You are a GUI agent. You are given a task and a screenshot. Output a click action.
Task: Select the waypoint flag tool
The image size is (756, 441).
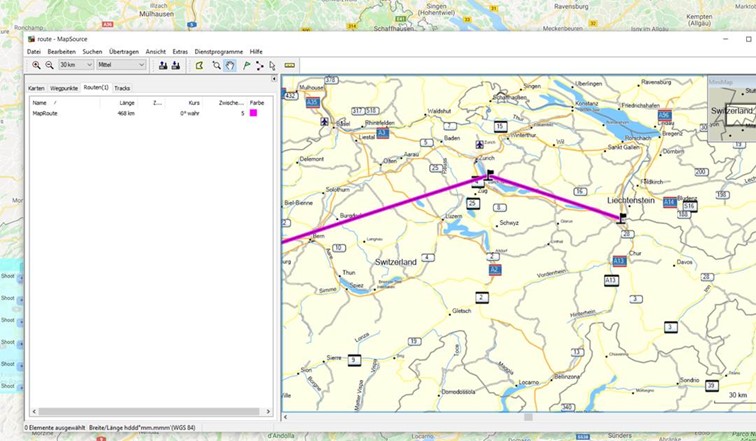[245, 65]
